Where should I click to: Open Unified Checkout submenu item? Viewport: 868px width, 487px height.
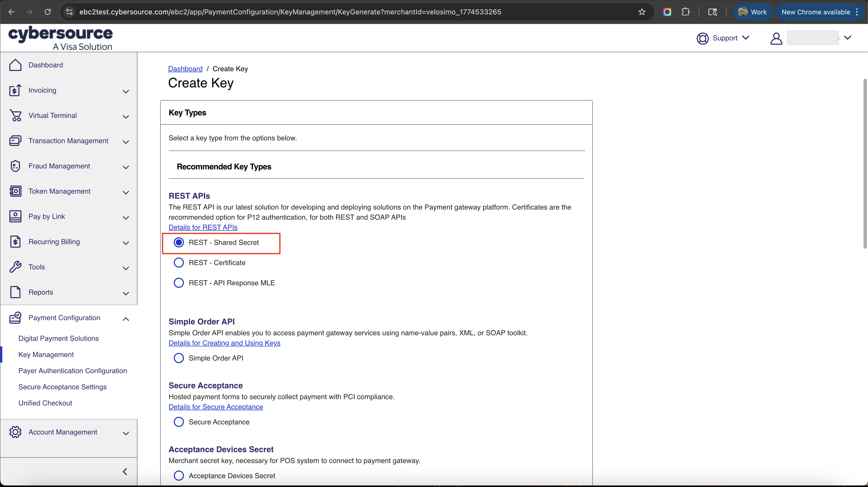coord(45,403)
